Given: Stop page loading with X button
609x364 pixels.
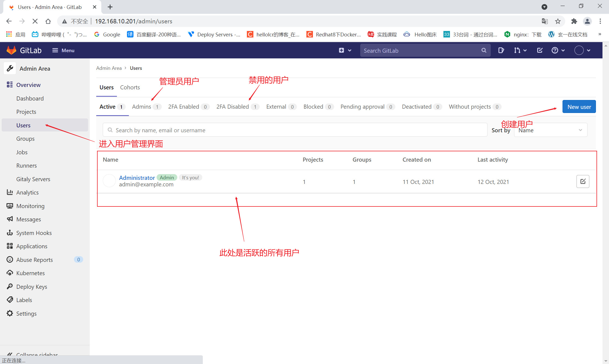Looking at the screenshot, I should (x=35, y=21).
